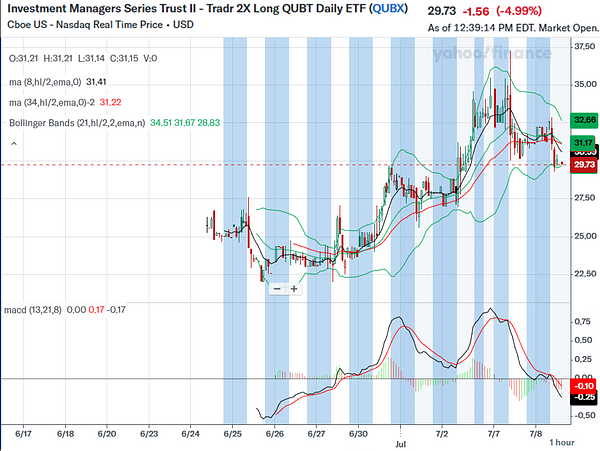Click the As of 12:39:14 PM EDT timestamp
Image resolution: width=600 pixels, height=451 pixels.
(x=513, y=28)
